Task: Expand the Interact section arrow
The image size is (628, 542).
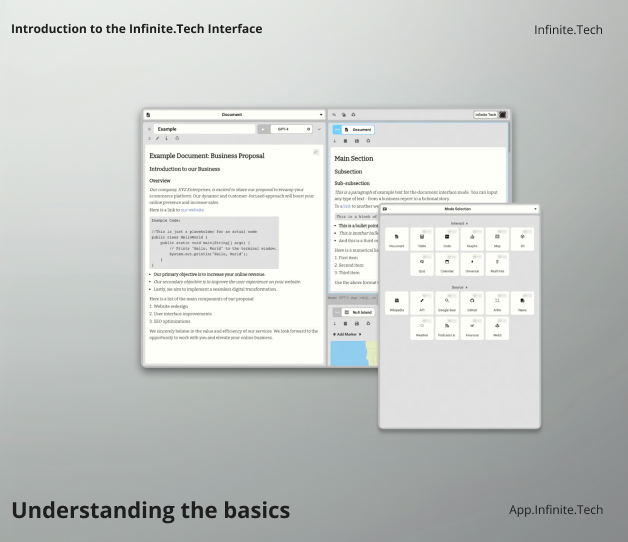Action: 467,224
